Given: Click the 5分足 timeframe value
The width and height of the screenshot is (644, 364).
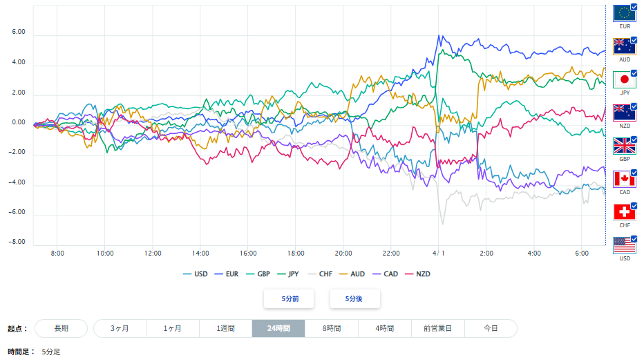Looking at the screenshot, I should pos(51,352).
